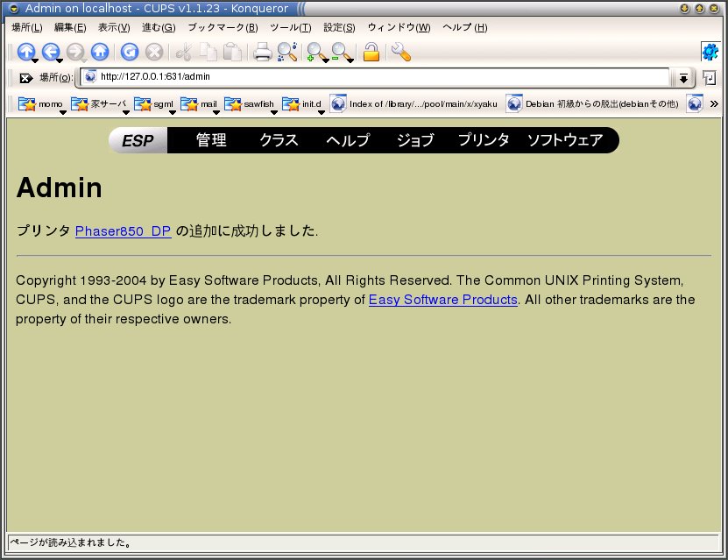728x560 pixels.
Task: Select the プリンタ tab in CUPS navigation
Action: [484, 140]
